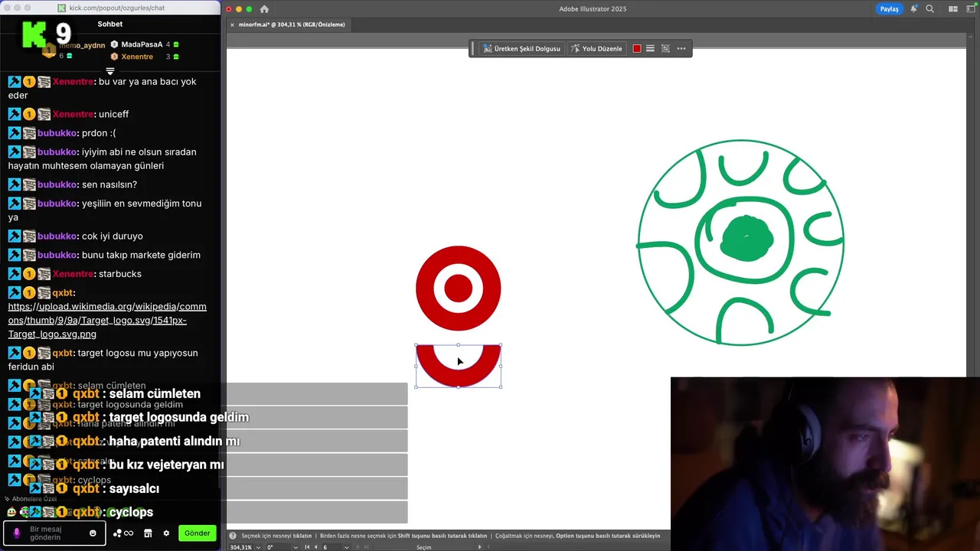Expand the artboard navigation dropdown
980x551 pixels.
347,547
